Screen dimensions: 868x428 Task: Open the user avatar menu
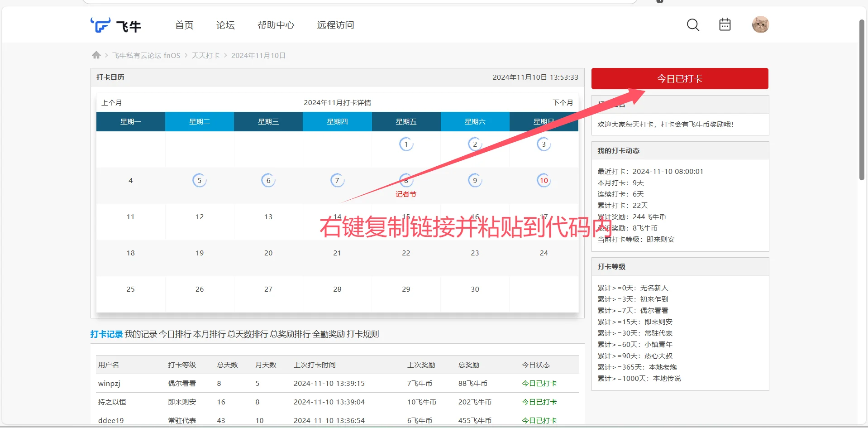[x=760, y=24]
